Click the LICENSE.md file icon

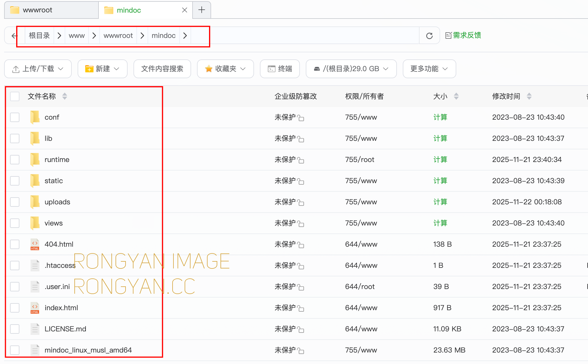(x=35, y=329)
